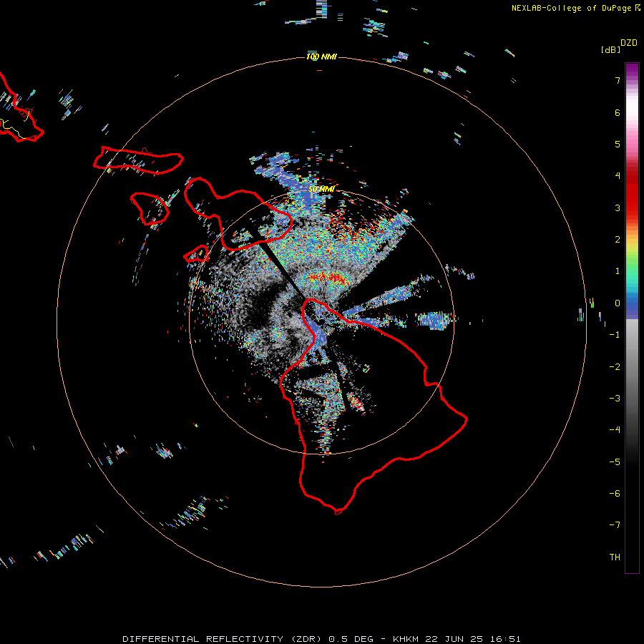Click the -5 value on colorbar
Image resolution: width=644 pixels, height=644 pixels.
615,462
